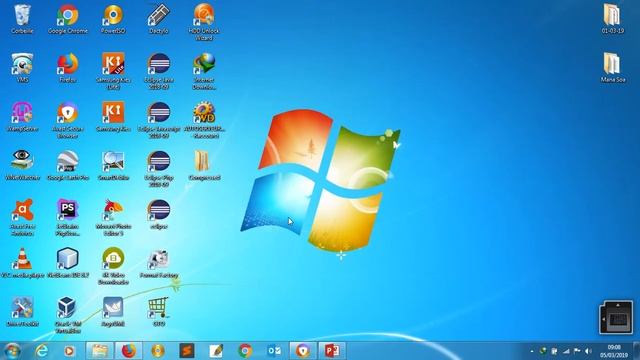Select the sailboat-icon desktop shortcut
This screenshot has width=640, height=360.
click(x=113, y=312)
